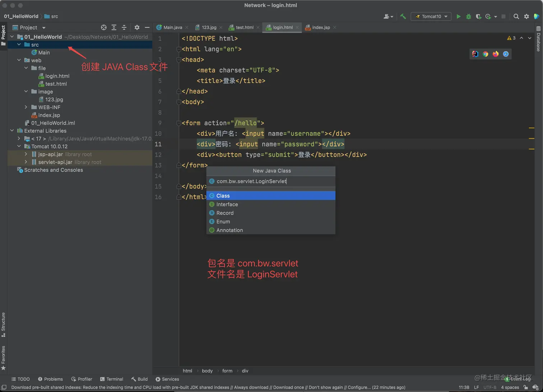The width and height of the screenshot is (543, 392).
Task: Open the Problems tool window
Action: pyautogui.click(x=50, y=379)
